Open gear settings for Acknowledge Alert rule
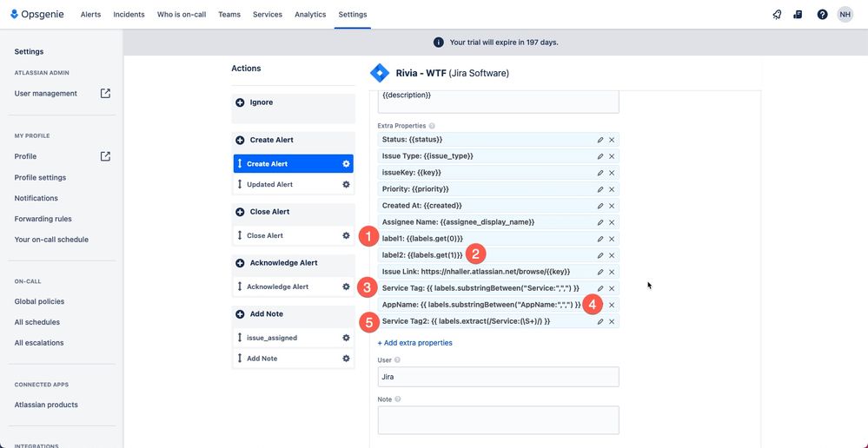Screen dimensions: 868x448 click(346, 287)
